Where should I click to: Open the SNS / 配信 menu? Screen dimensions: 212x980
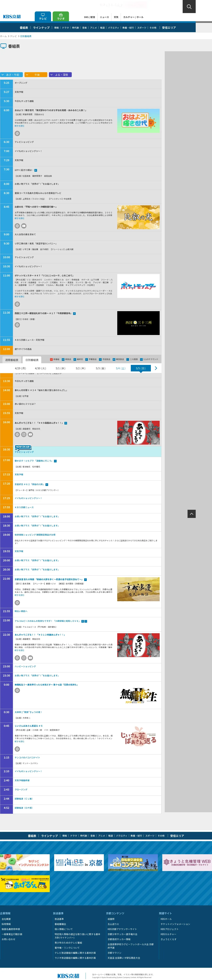pos(90,17)
